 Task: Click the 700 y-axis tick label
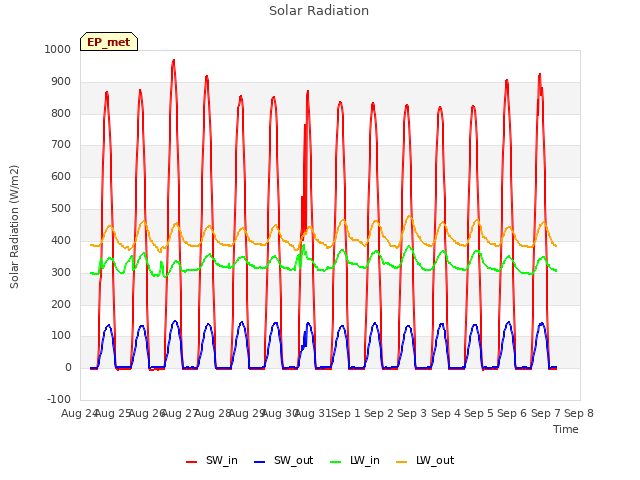[61, 144]
